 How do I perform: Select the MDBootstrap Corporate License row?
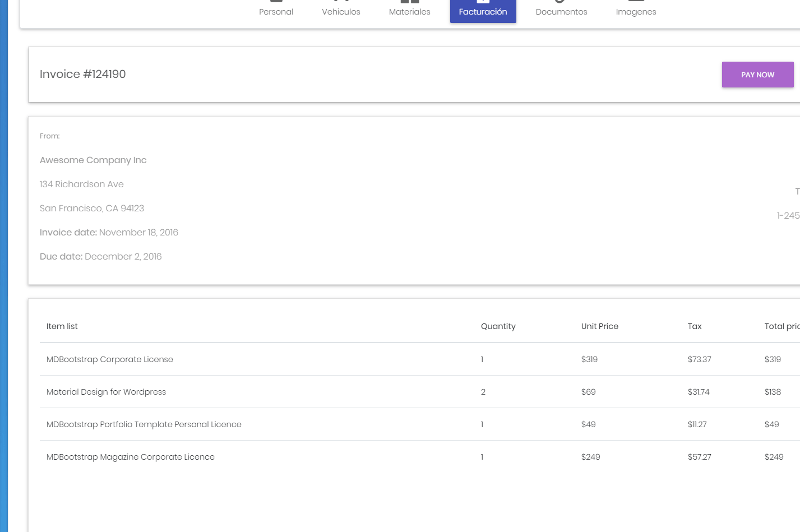tap(110, 359)
